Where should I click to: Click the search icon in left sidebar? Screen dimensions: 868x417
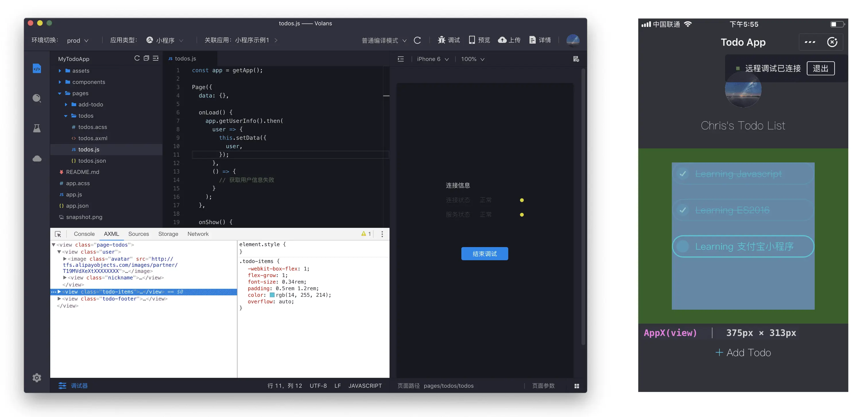pos(37,98)
